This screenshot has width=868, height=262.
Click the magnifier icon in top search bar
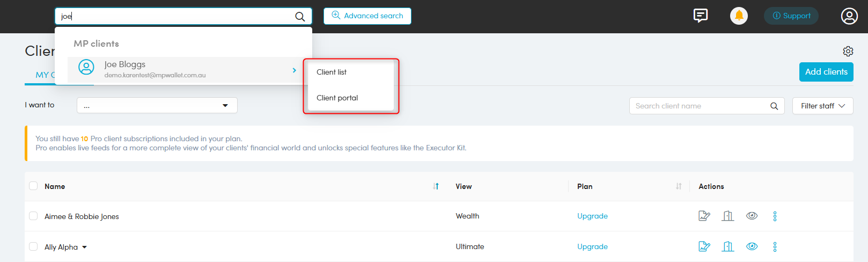pos(300,17)
